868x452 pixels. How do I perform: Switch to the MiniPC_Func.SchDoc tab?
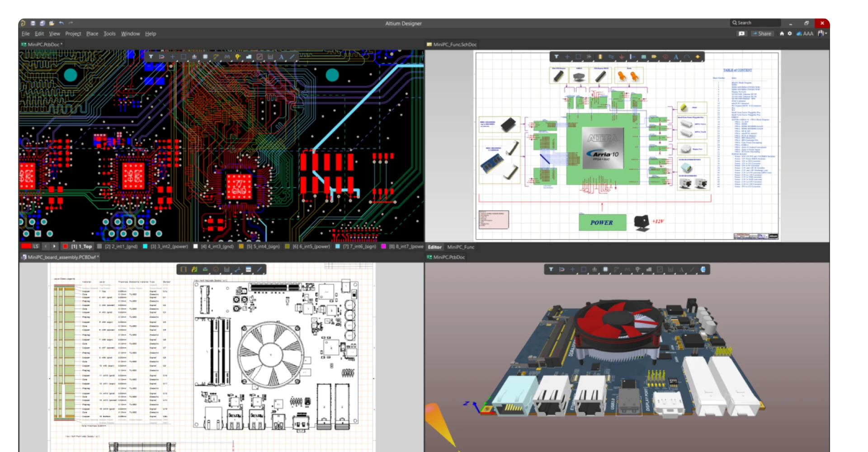pyautogui.click(x=452, y=44)
